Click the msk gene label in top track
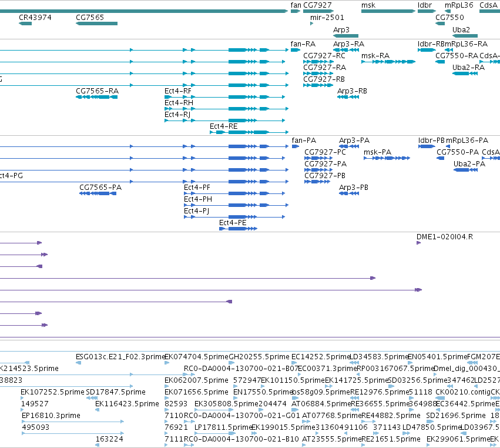Screen dimensions: 500x448 pyautogui.click(x=368, y=5)
